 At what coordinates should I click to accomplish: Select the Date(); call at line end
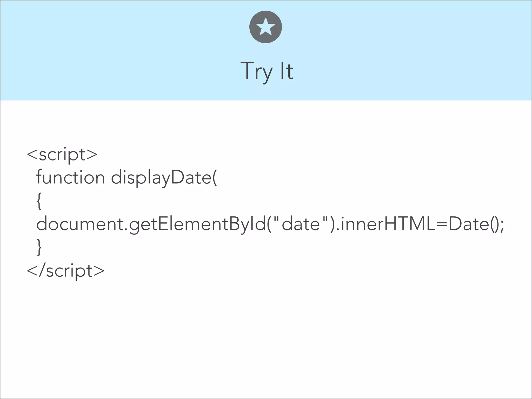(476, 224)
